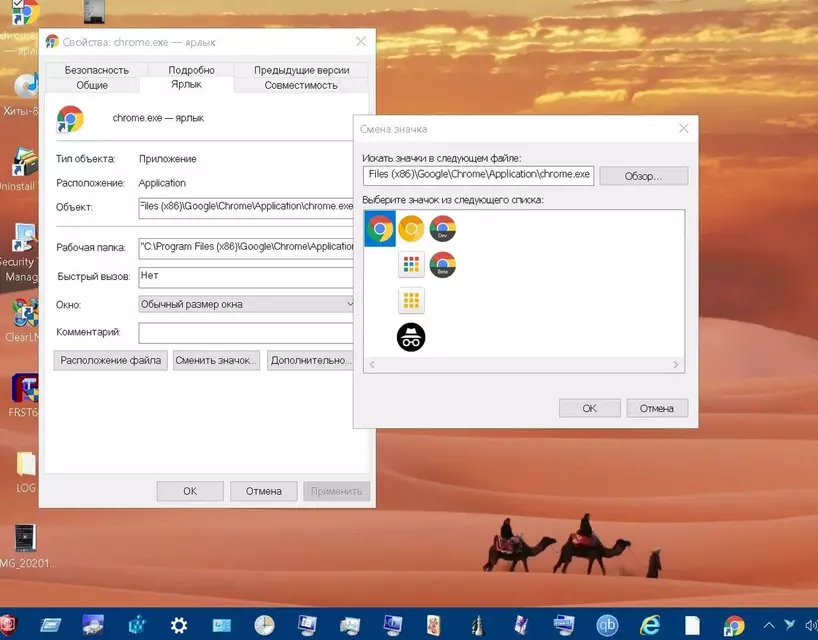
Task: Launch qBittorrent from taskbar
Action: (607, 625)
